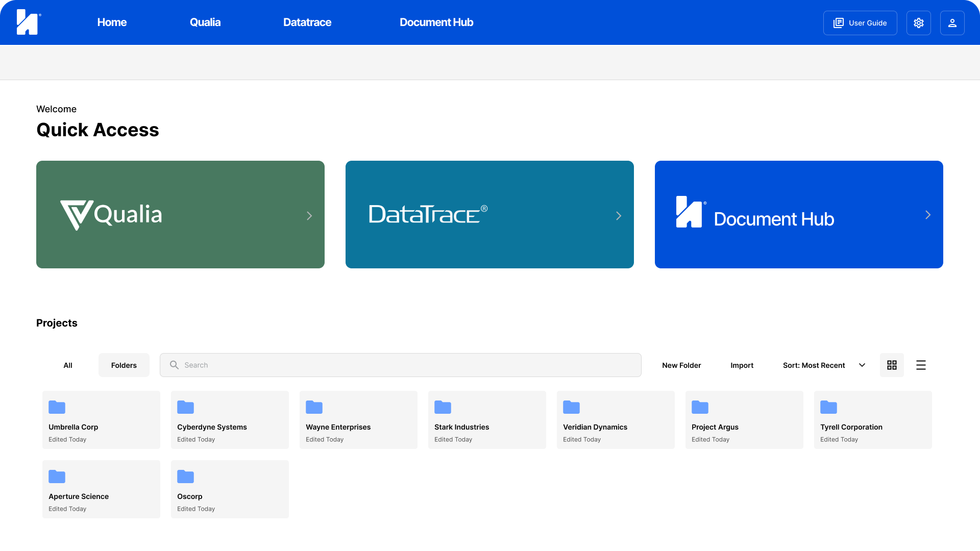Click the Import button
The image size is (980, 551).
click(x=742, y=365)
